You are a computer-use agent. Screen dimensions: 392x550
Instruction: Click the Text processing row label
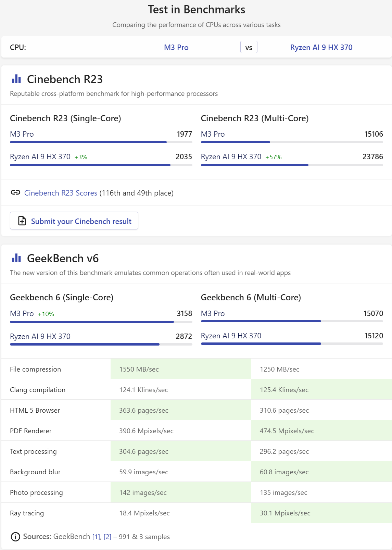point(33,451)
